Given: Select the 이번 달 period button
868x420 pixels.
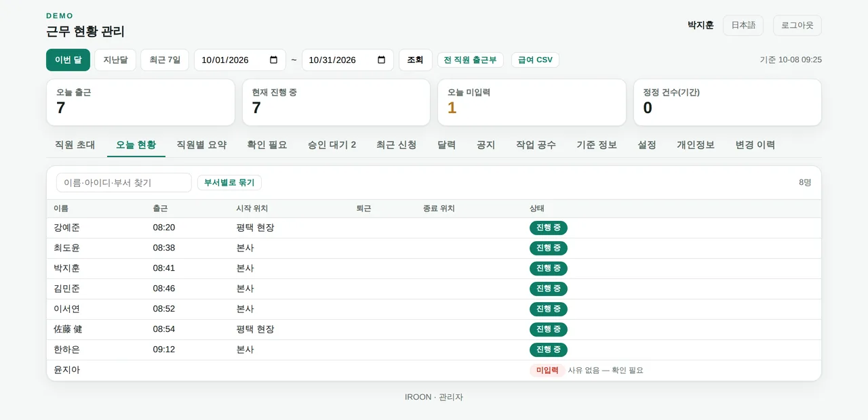Looking at the screenshot, I should [x=68, y=60].
